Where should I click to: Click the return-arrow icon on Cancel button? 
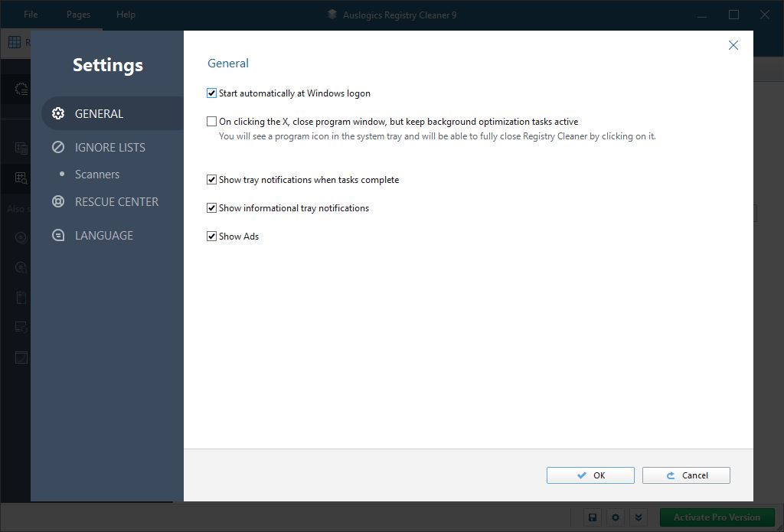point(671,475)
